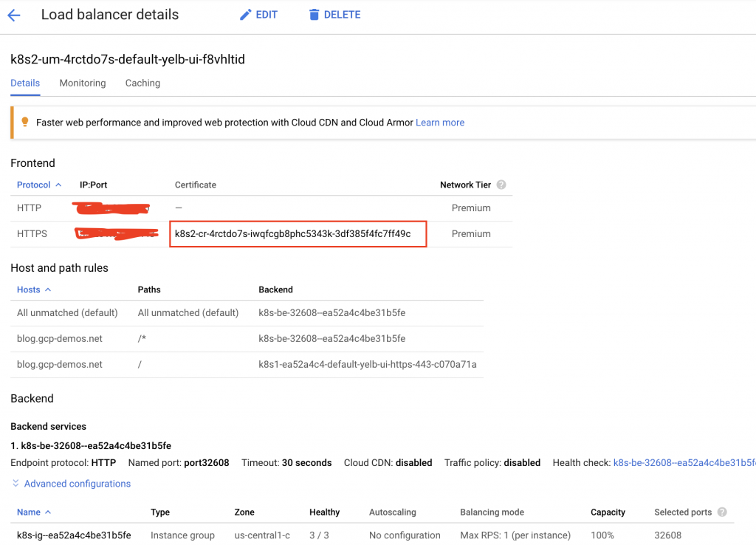The height and width of the screenshot is (545, 756).
Task: Open the Learn more link
Action: tap(440, 123)
